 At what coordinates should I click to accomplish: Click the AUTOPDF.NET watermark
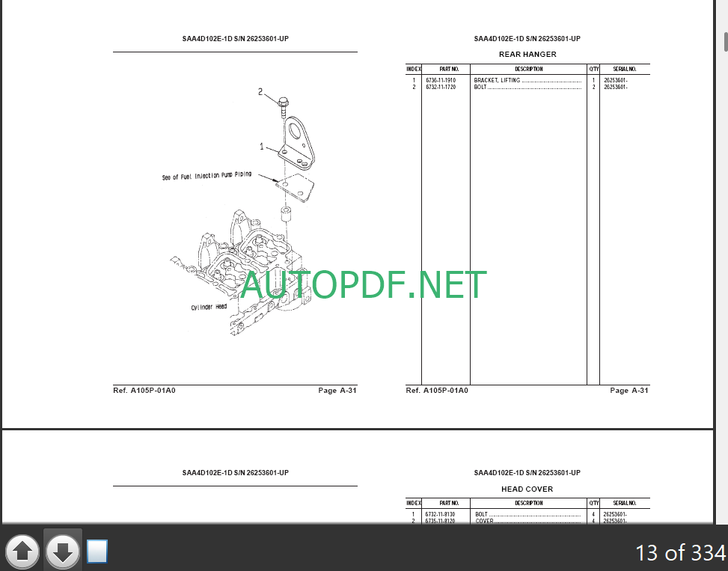364,285
